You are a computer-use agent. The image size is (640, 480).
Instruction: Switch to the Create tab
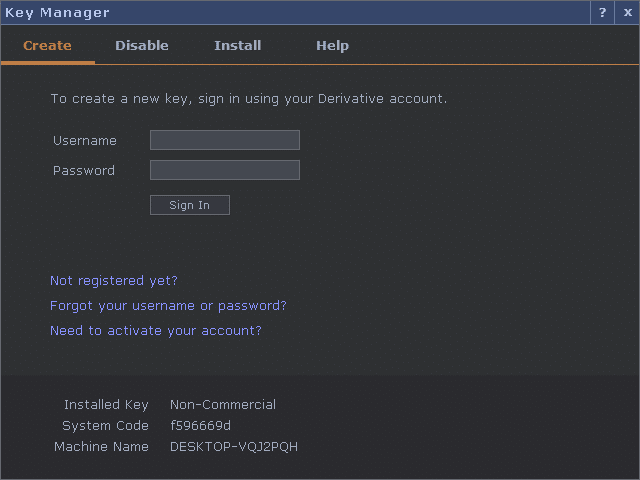[47, 46]
